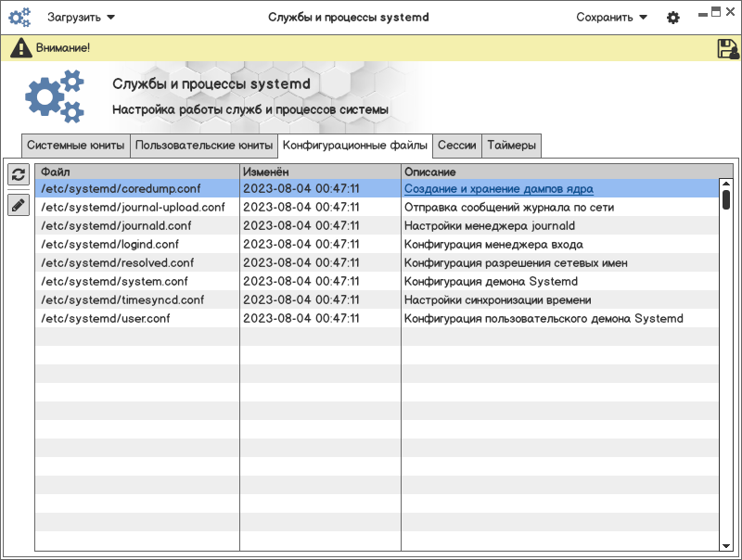Screen dimensions: 742x560
Task: Click scrollbar up arrow in file list
Action: pyautogui.click(x=726, y=184)
